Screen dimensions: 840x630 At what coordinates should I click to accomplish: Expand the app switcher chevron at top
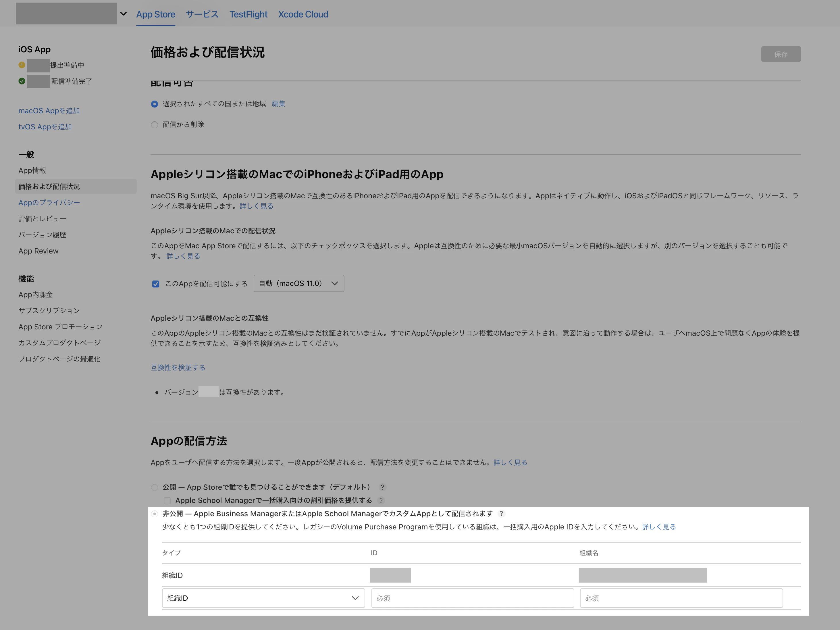click(x=124, y=14)
